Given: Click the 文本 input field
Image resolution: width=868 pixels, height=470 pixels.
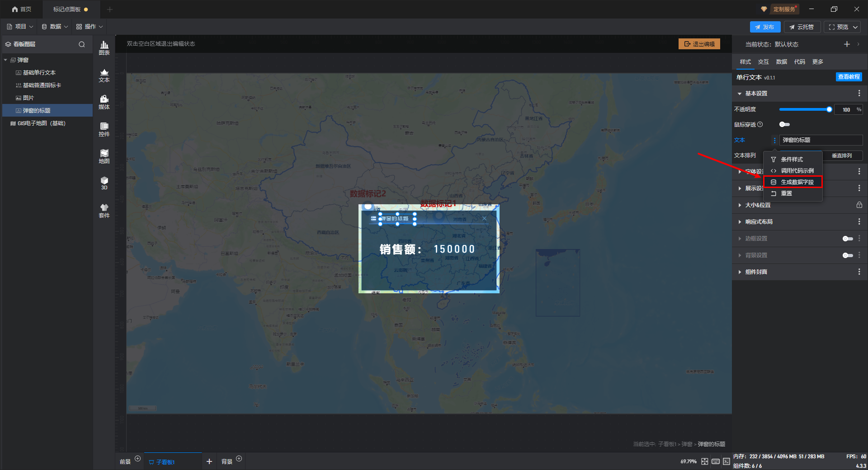Looking at the screenshot, I should tap(820, 140).
